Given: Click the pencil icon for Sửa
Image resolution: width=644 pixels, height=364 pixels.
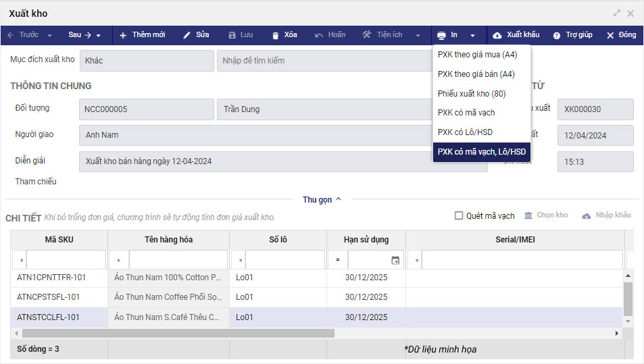Looking at the screenshot, I should click(187, 36).
